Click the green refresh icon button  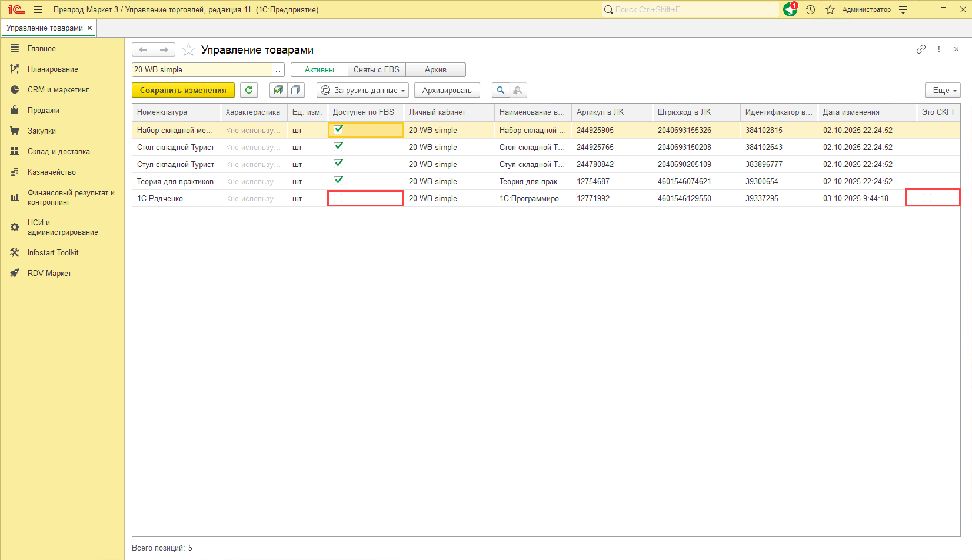click(249, 90)
